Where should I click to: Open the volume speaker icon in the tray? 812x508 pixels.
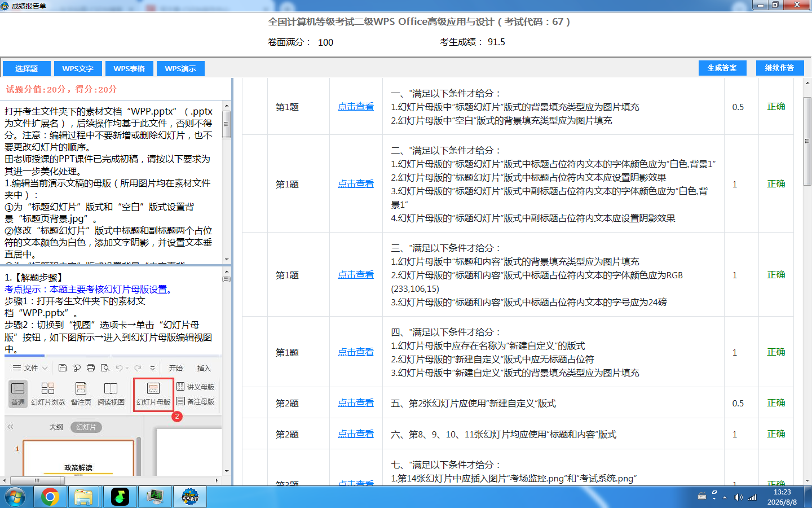click(x=738, y=497)
